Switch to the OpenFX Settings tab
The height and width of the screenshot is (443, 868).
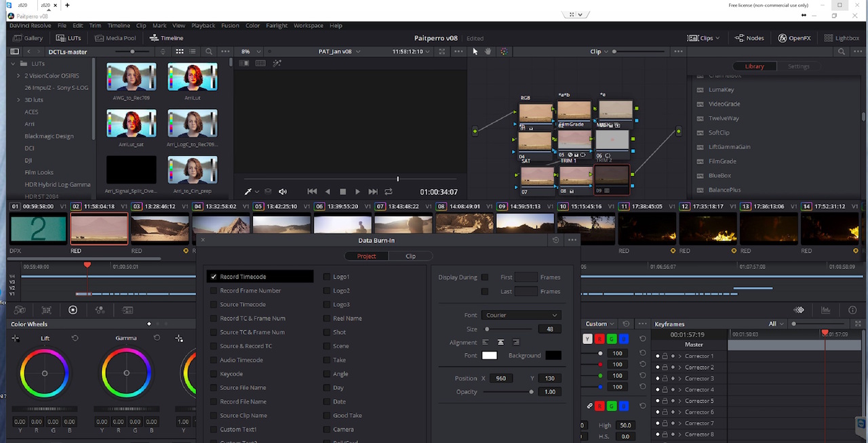(x=798, y=66)
